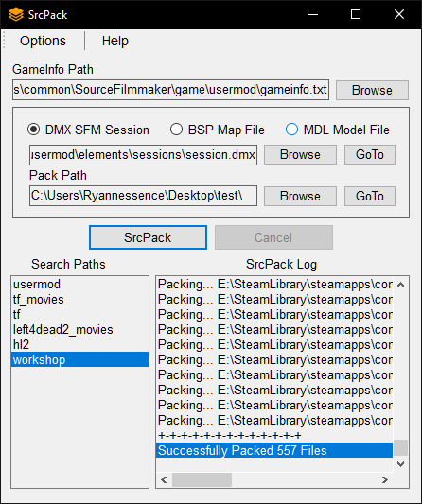
Task: Click the log's vertical scrollbar thumb
Action: pos(400,448)
